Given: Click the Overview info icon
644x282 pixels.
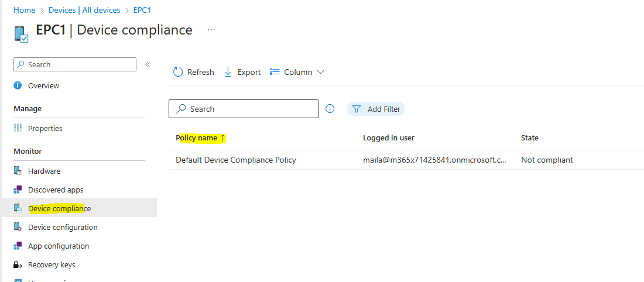Looking at the screenshot, I should [x=18, y=85].
